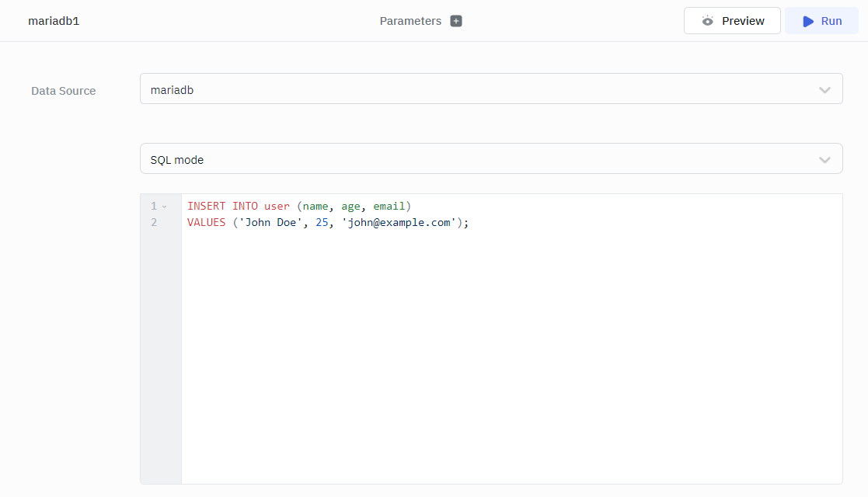
Task: Collapse code fold arrow on line 1
Action: point(164,207)
